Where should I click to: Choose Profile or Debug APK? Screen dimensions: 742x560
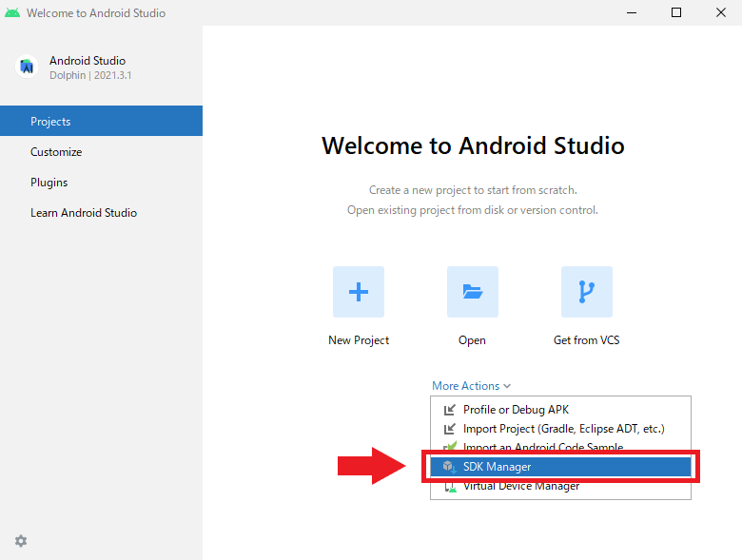click(x=560, y=410)
